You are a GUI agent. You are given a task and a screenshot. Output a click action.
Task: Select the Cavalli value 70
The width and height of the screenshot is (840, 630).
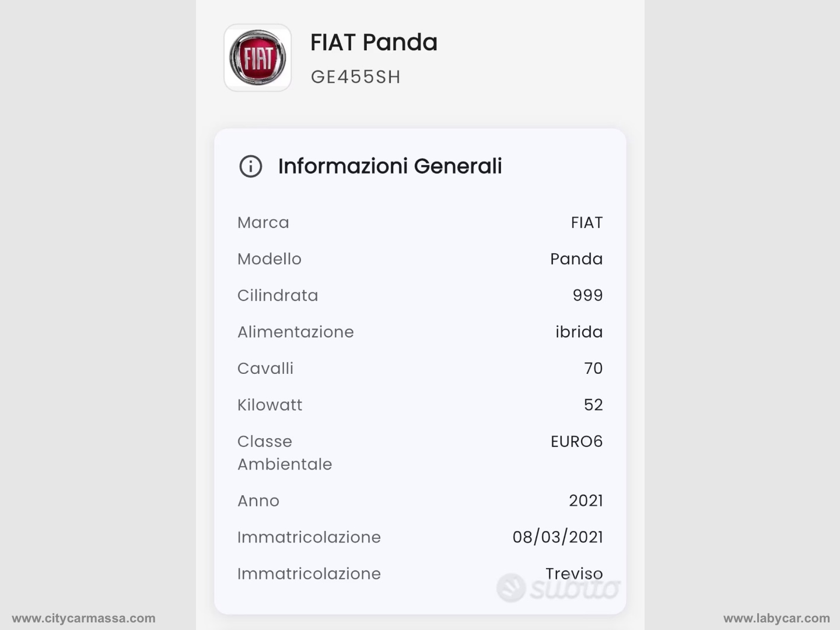point(593,368)
